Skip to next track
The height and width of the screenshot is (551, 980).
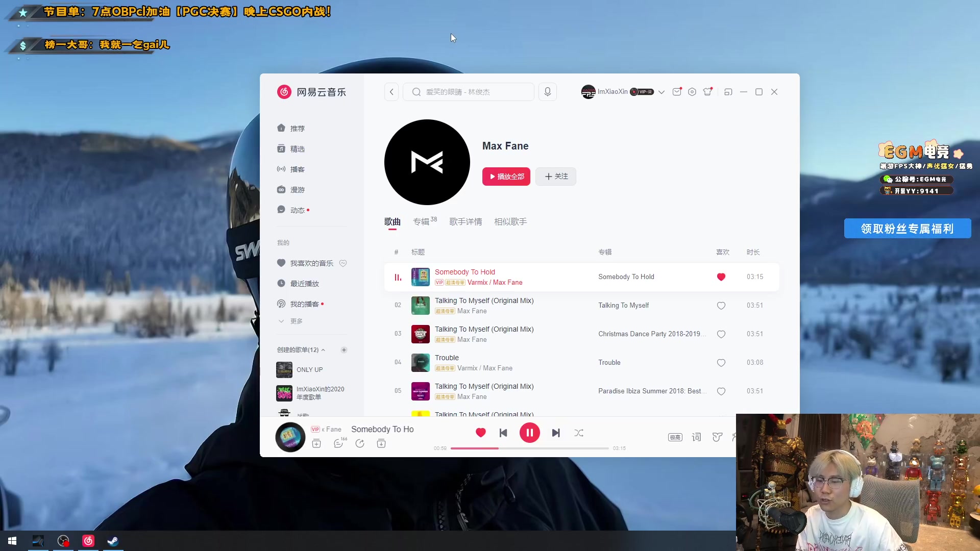point(556,433)
